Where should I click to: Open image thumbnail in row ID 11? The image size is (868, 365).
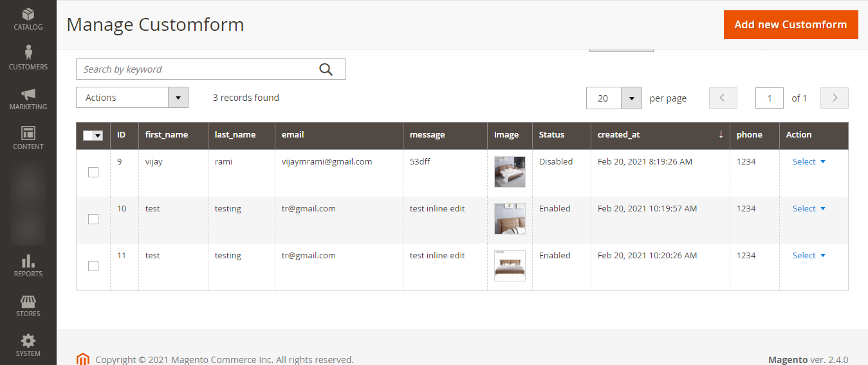(510, 265)
